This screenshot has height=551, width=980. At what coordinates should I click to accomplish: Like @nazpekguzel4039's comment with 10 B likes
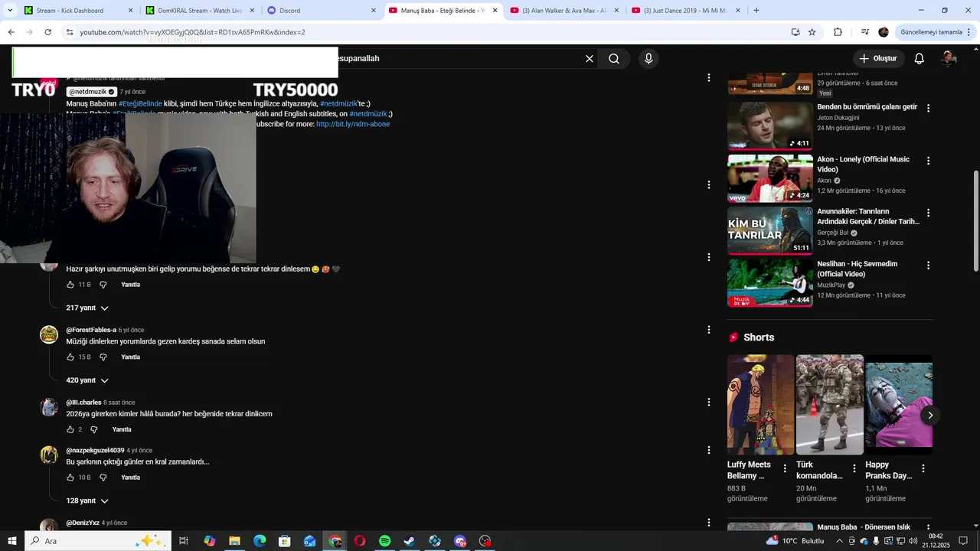pos(70,478)
